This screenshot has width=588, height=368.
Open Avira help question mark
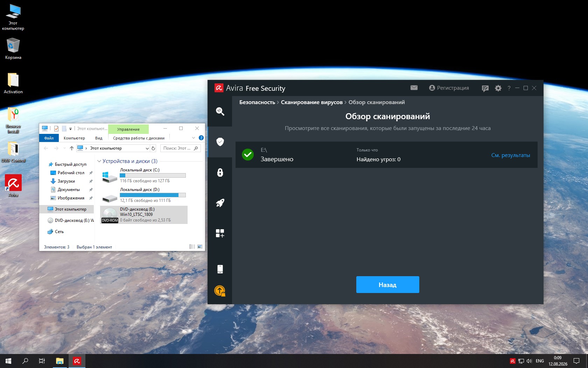point(509,88)
